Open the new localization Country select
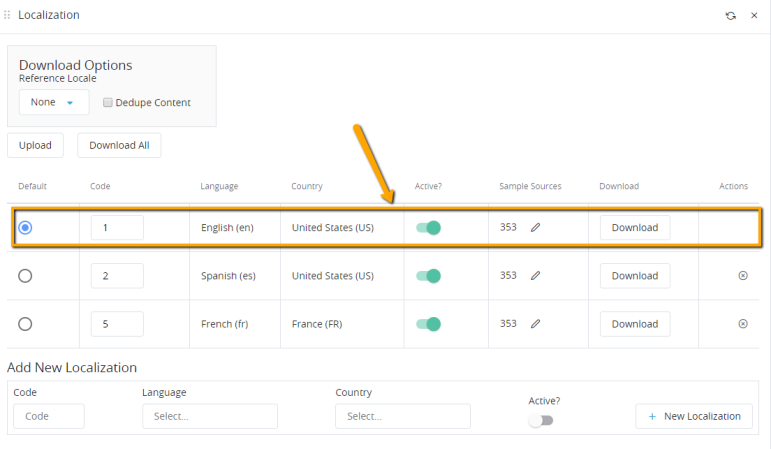Viewport: 771px width, 449px height. point(403,416)
